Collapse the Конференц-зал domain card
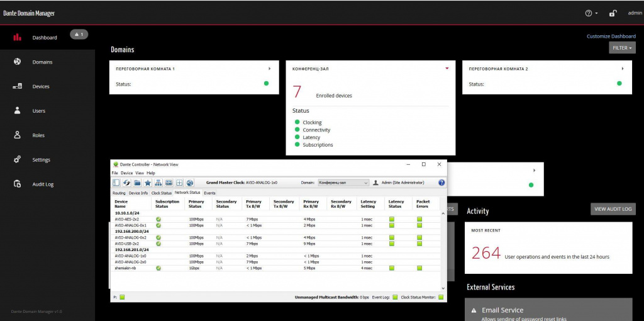 (447, 68)
